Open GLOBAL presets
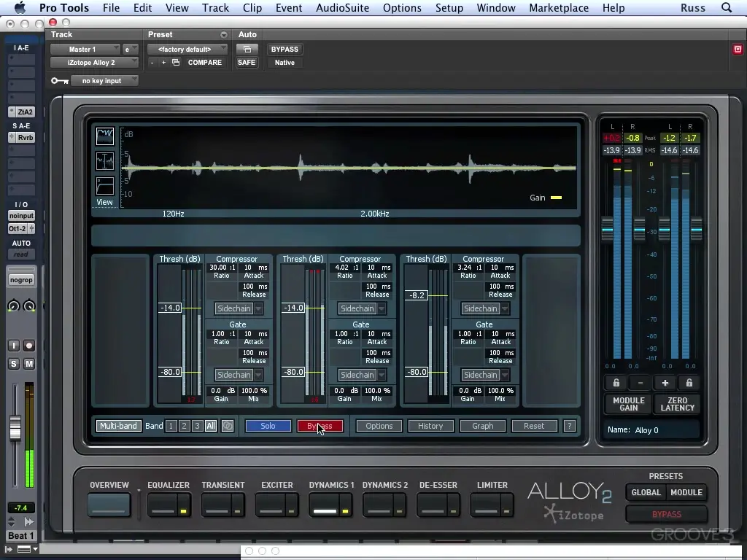 [x=646, y=492]
